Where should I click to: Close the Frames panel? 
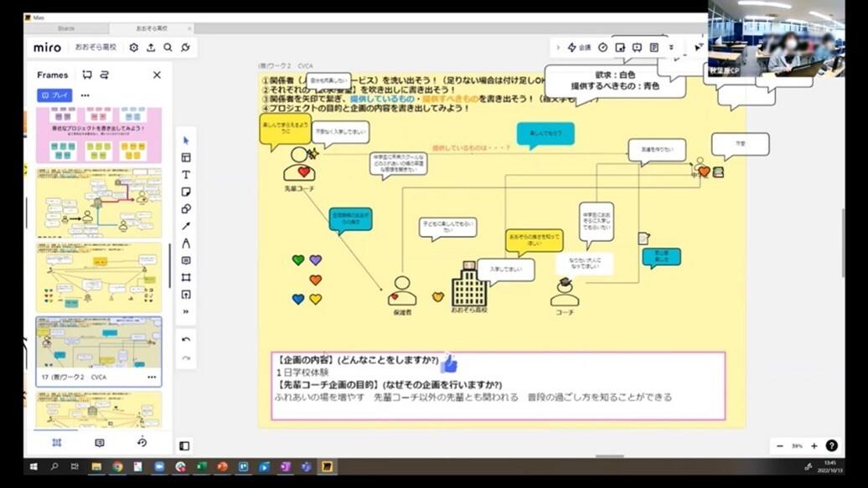pyautogui.click(x=158, y=74)
